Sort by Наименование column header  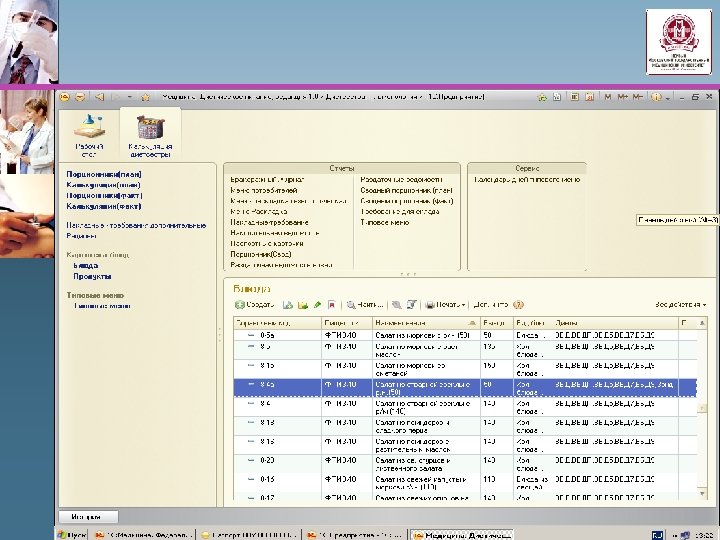tap(426, 323)
